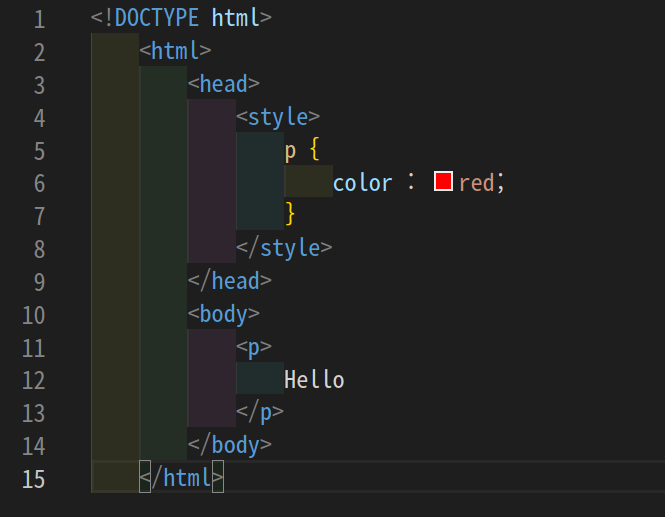Screen dimensions: 665x517
Task: Click the closing </head> tag
Action: coord(229,281)
